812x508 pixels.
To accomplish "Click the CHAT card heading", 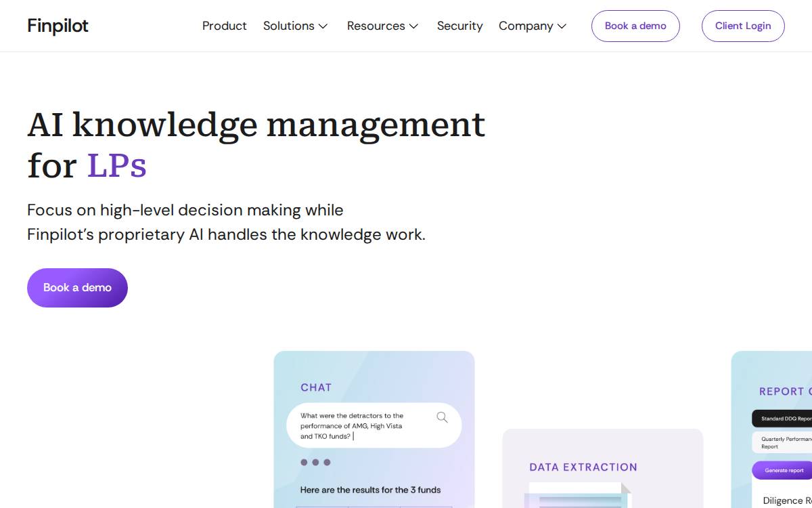I will (x=316, y=387).
